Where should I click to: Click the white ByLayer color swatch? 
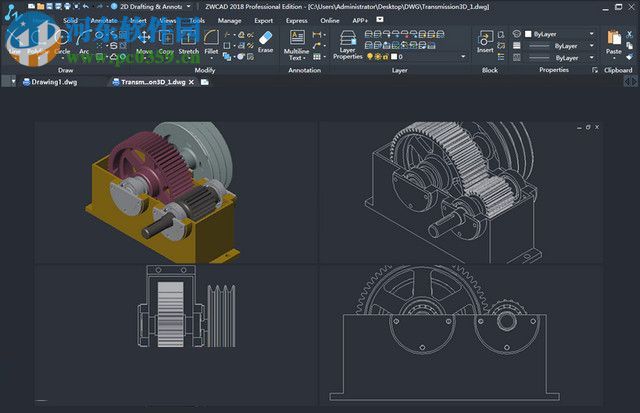click(x=528, y=34)
